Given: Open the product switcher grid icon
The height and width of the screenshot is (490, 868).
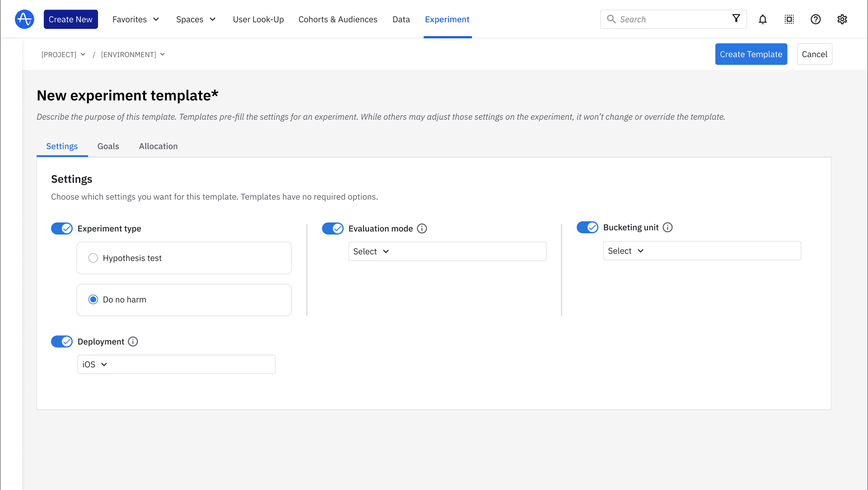Looking at the screenshot, I should tap(789, 19).
